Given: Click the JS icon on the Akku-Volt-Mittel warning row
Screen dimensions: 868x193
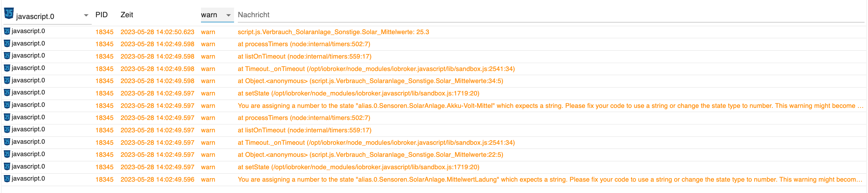Looking at the screenshot, I should tap(7, 105).
